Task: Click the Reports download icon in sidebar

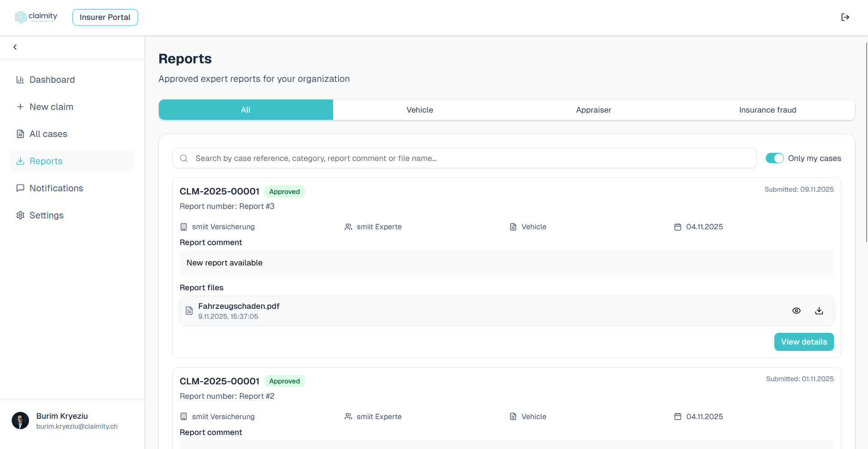Action: tap(20, 161)
